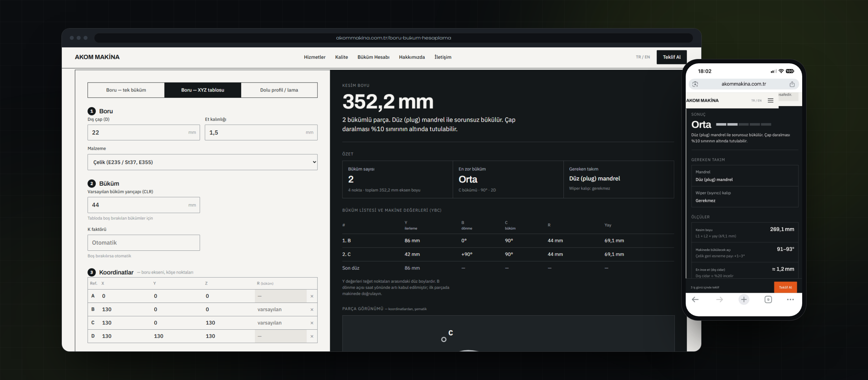Open Hizmetler in the top navigation

point(315,57)
